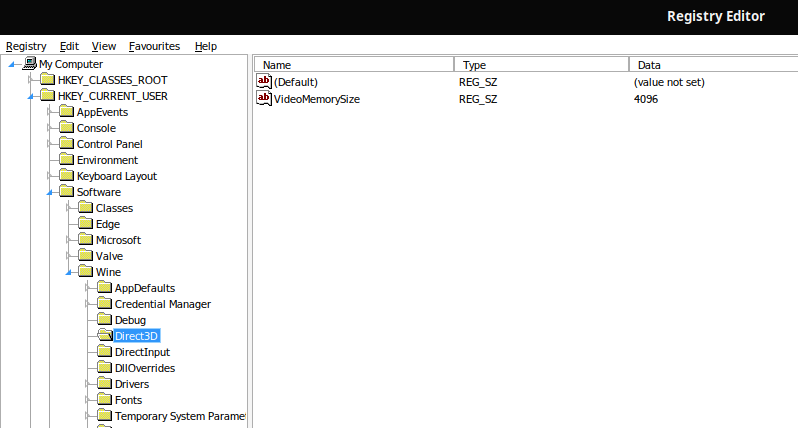Click the Credential Manager folder icon
This screenshot has height=428, width=798.
[x=104, y=303]
